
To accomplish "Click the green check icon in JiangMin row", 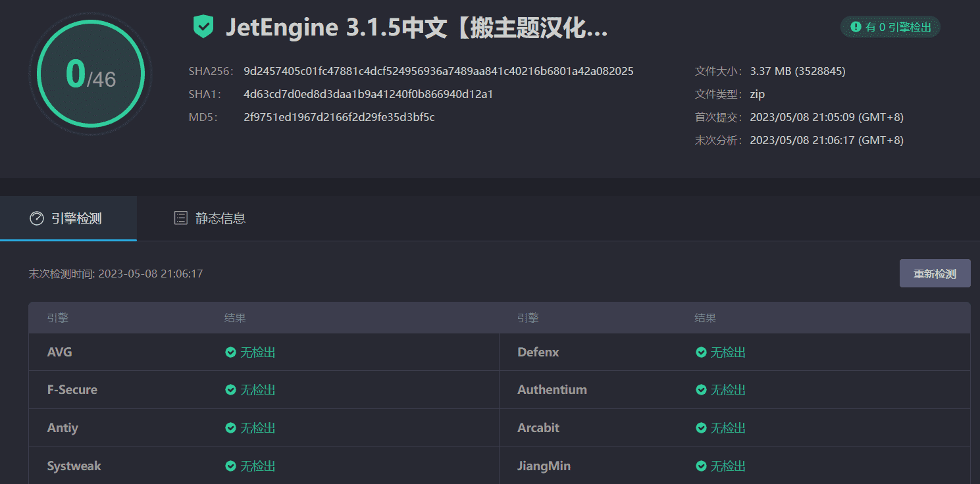I will click(701, 466).
